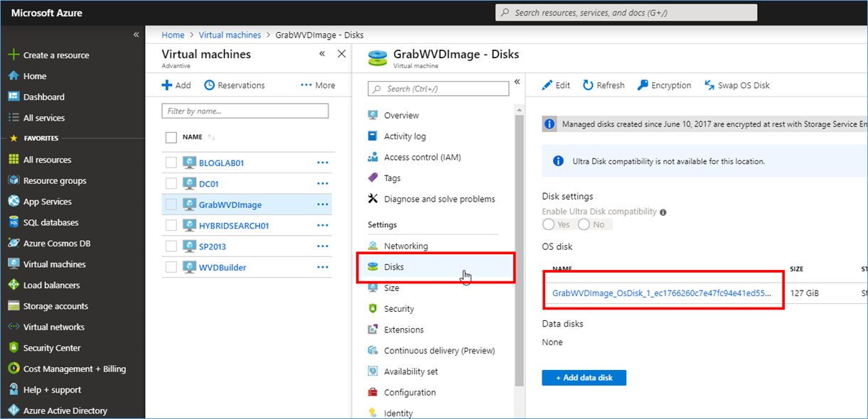Click the Virtual machines monitor icon in sidebar
Image resolution: width=868 pixels, height=419 pixels.
pyautogui.click(x=13, y=264)
